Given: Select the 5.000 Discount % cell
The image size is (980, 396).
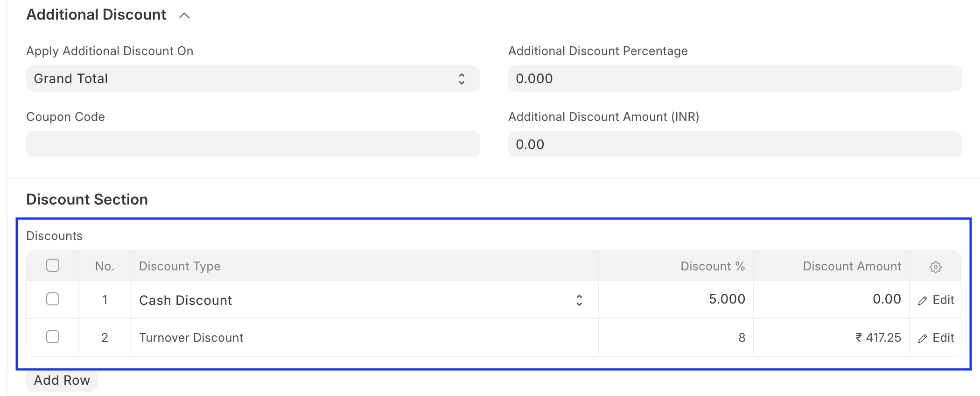Looking at the screenshot, I should (x=676, y=299).
